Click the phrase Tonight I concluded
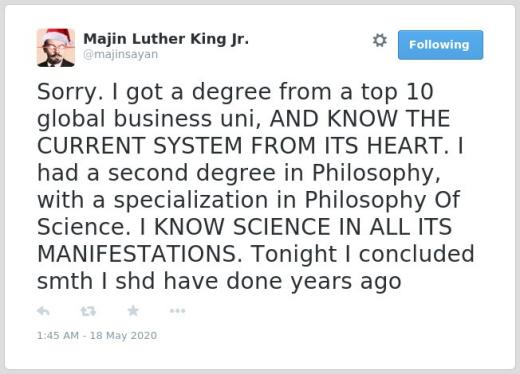520x374 pixels. (363, 254)
